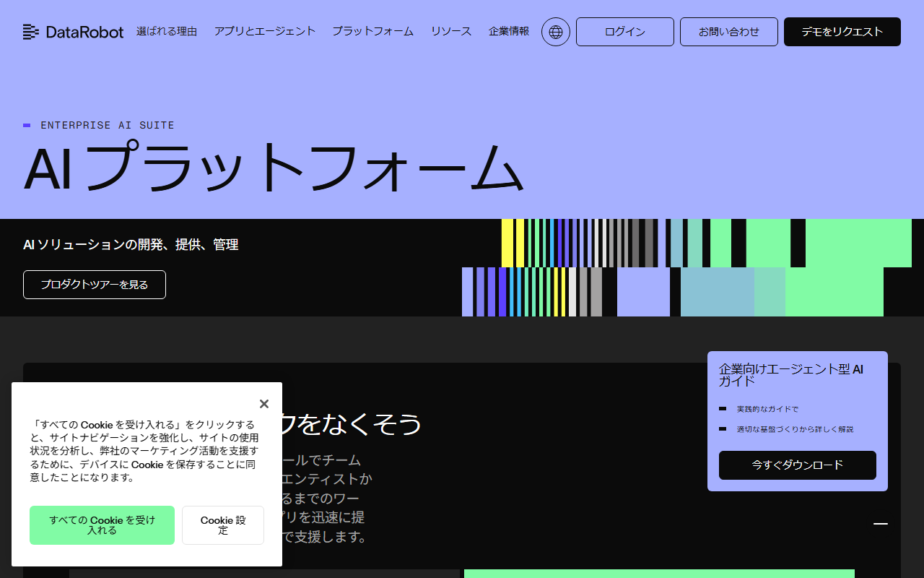Image resolution: width=924 pixels, height=578 pixels.
Task: Request a demo via デモをリクエスト
Action: [842, 32]
